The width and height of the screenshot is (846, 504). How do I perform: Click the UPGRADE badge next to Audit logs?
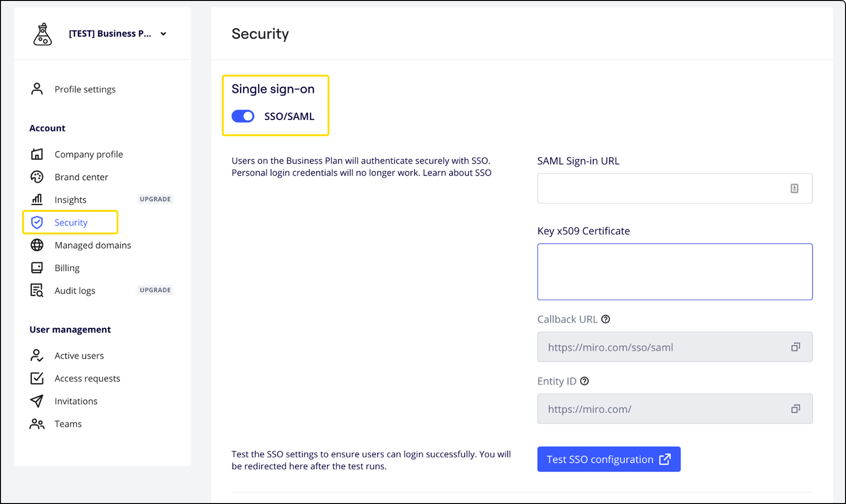(155, 290)
